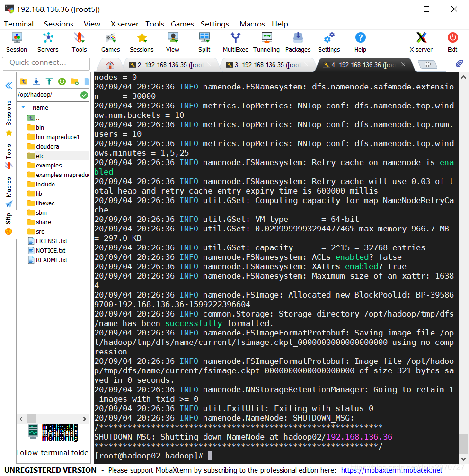Click the mobaxterm.mobatek.net link

point(391,470)
